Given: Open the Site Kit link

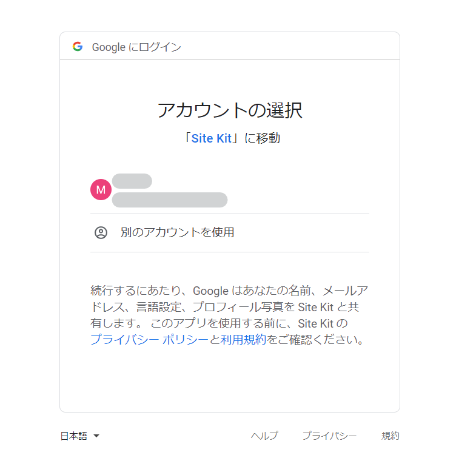Looking at the screenshot, I should [x=211, y=138].
